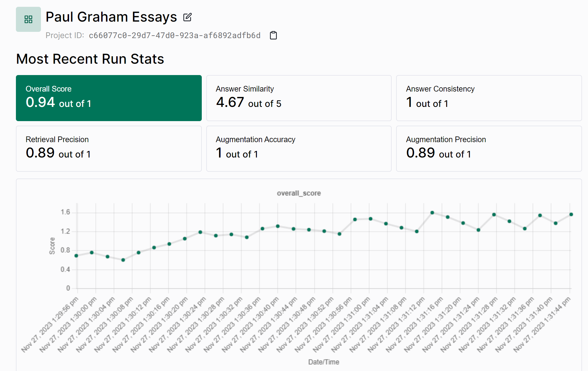
Task: Click the lowest chart point near 1:30:04 pm
Action: tap(123, 260)
